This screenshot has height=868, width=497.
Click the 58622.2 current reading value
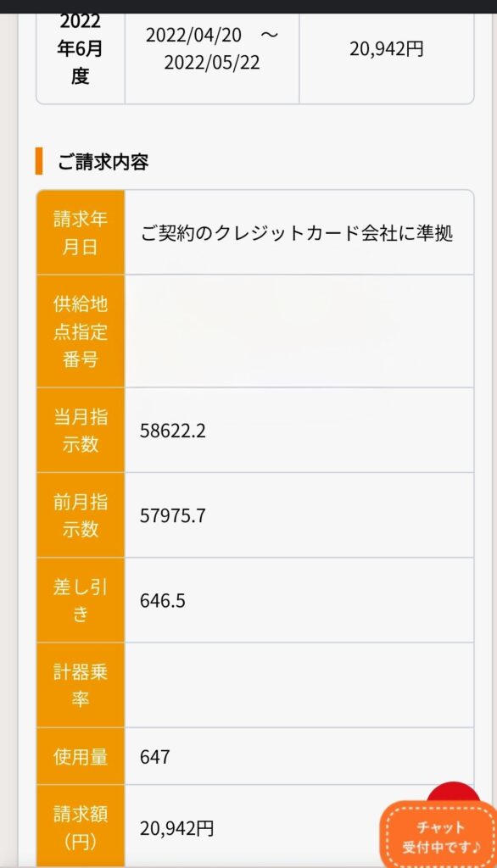pos(172,431)
